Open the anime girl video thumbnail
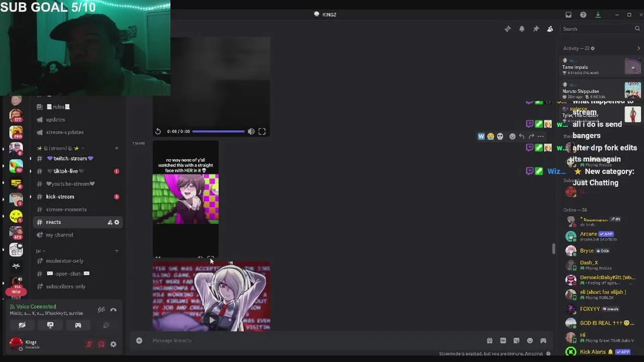This screenshot has width=644, height=362. pyautogui.click(x=186, y=199)
